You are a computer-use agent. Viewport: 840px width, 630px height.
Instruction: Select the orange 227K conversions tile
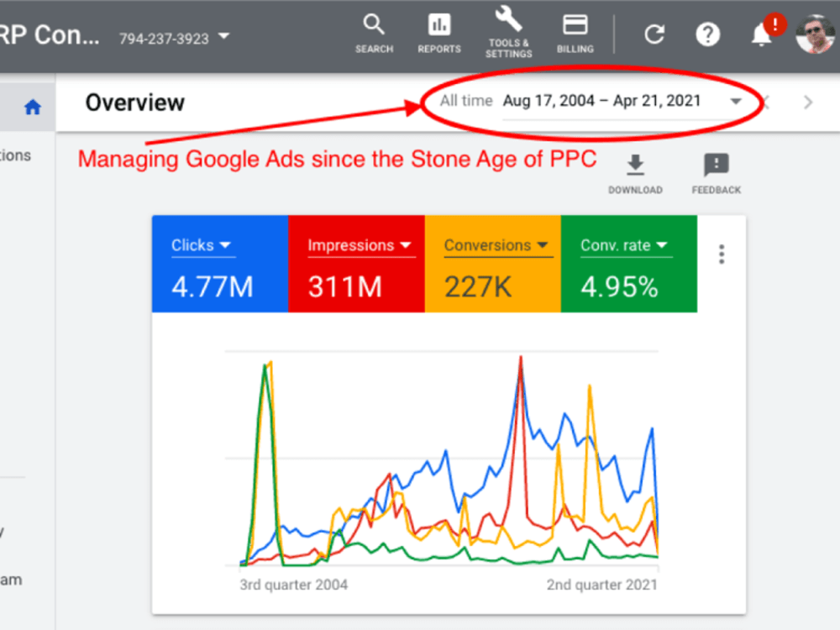point(493,264)
